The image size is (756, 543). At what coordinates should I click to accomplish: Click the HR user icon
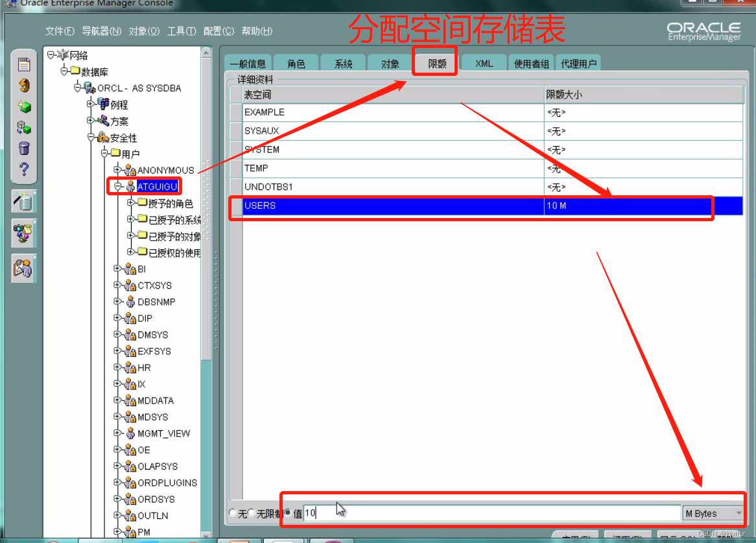[130, 368]
